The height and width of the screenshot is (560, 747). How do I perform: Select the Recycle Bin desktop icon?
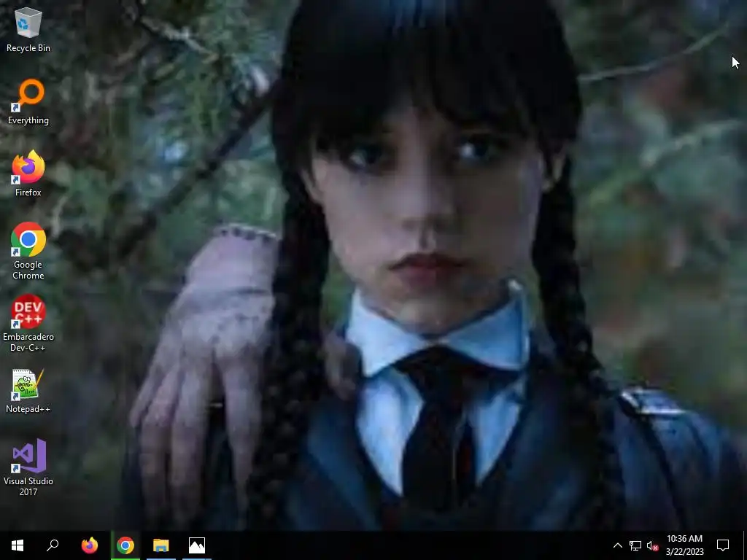pyautogui.click(x=28, y=29)
